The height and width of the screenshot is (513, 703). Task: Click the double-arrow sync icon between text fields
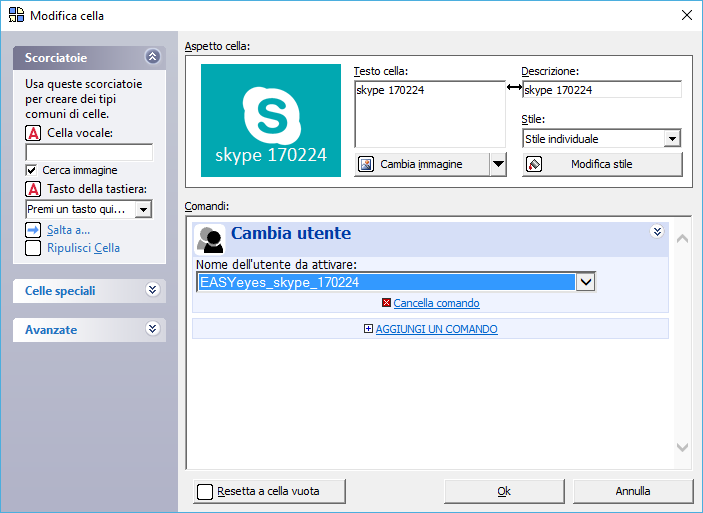pos(514,87)
